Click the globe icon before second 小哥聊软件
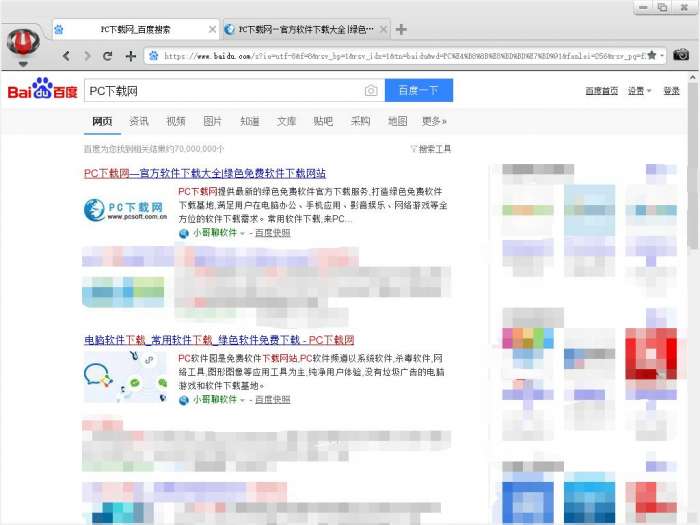The width and height of the screenshot is (700, 525). [x=183, y=400]
